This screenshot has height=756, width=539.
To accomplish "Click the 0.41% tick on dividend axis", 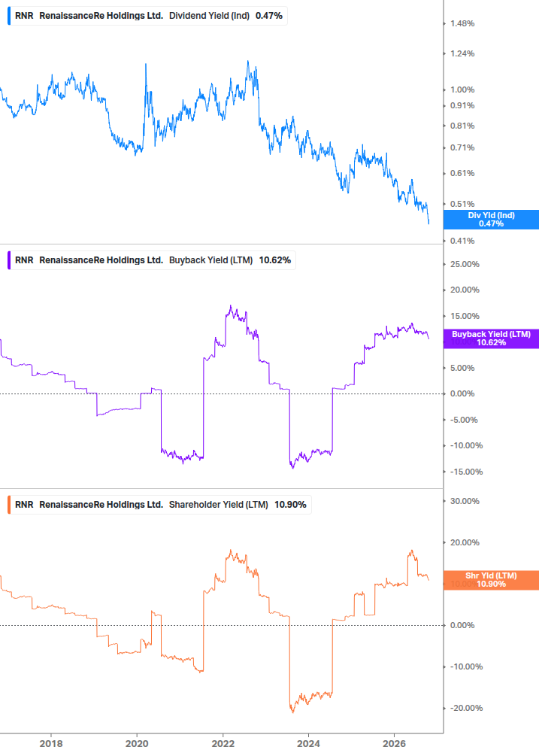I will pyautogui.click(x=462, y=241).
